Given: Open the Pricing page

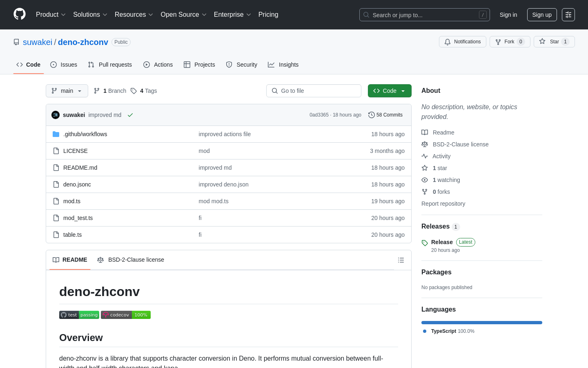Looking at the screenshot, I should [x=268, y=15].
